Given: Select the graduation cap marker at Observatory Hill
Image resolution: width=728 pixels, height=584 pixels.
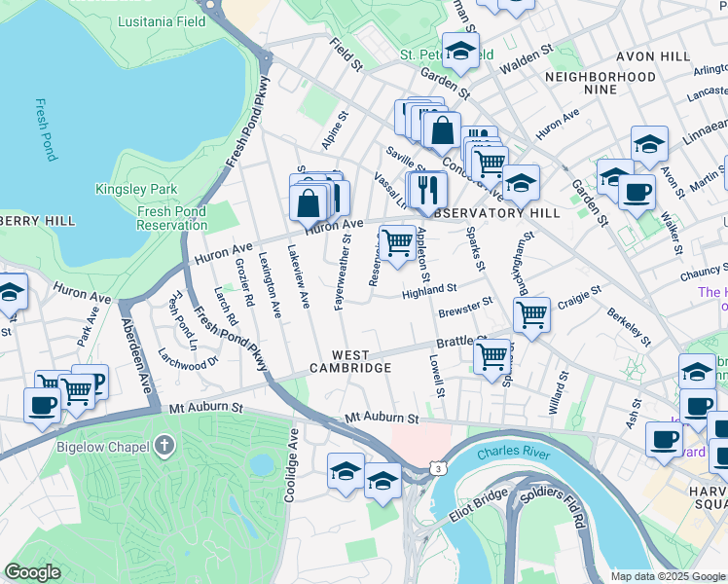Looking at the screenshot, I should click(521, 182).
